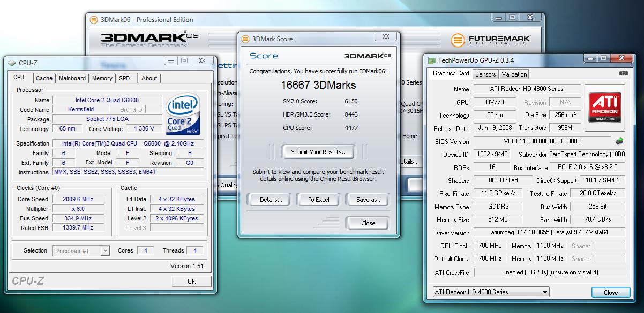Click the BIOS Version field VER011.008.000.000.000000

point(542,141)
